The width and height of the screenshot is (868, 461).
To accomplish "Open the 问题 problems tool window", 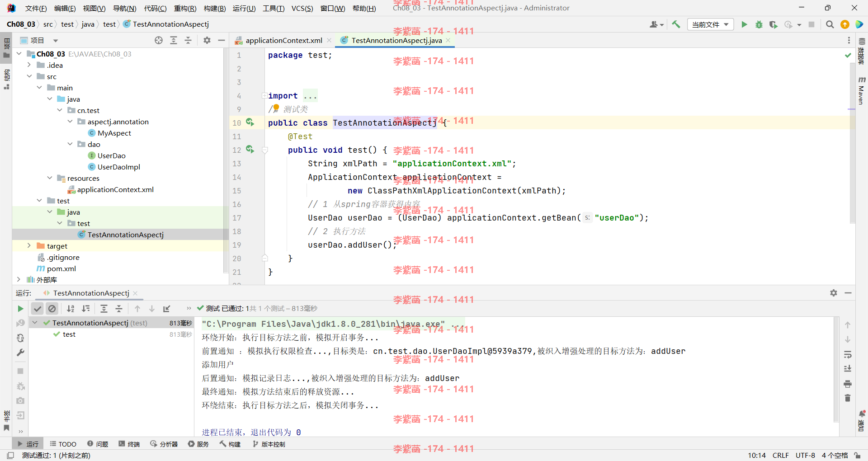I will pyautogui.click(x=98, y=444).
